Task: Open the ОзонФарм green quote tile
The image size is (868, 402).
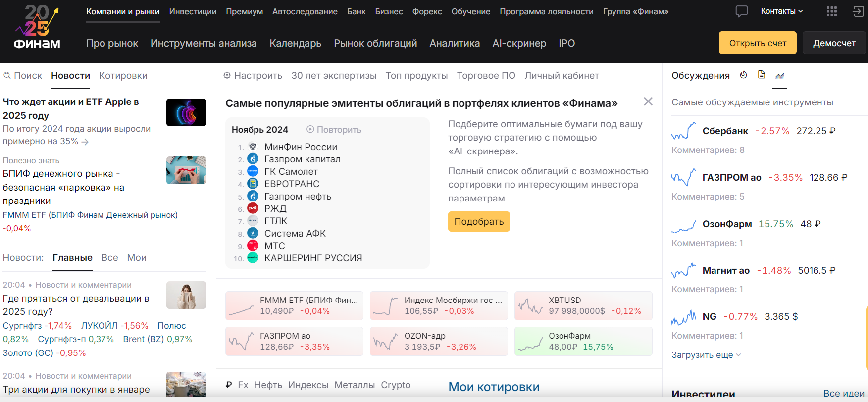Action: 583,341
